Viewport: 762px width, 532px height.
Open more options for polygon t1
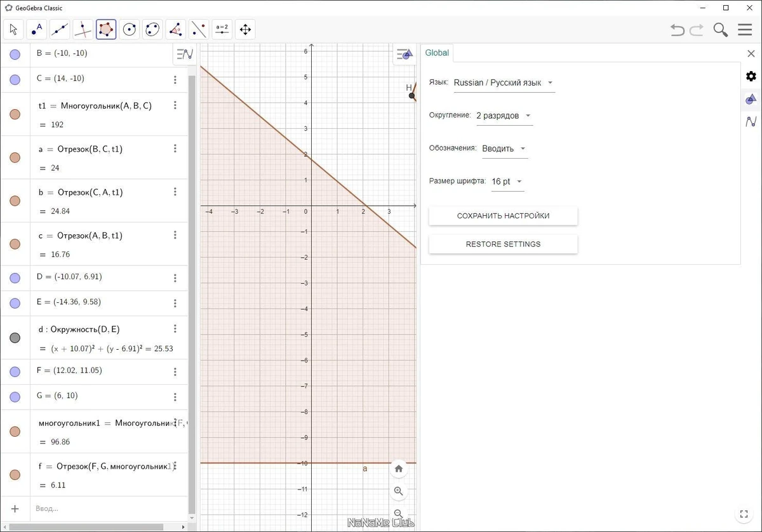click(175, 105)
